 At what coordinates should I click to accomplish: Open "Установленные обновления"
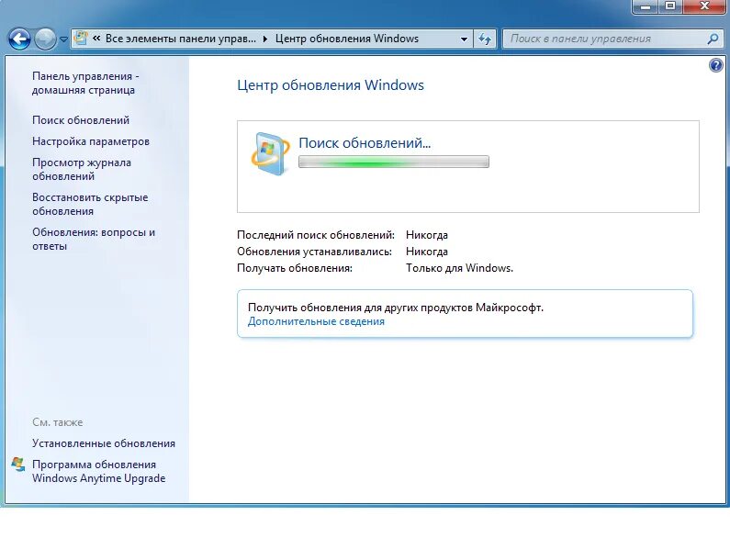pos(104,443)
